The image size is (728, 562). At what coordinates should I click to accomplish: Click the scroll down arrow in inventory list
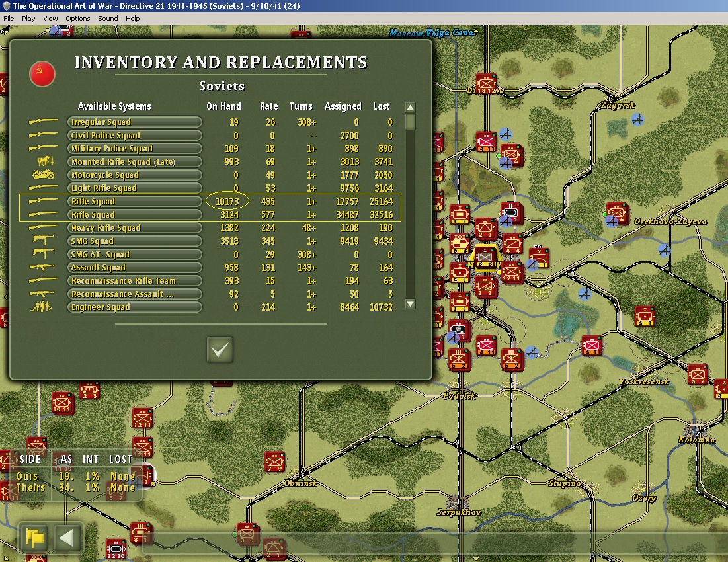click(411, 304)
